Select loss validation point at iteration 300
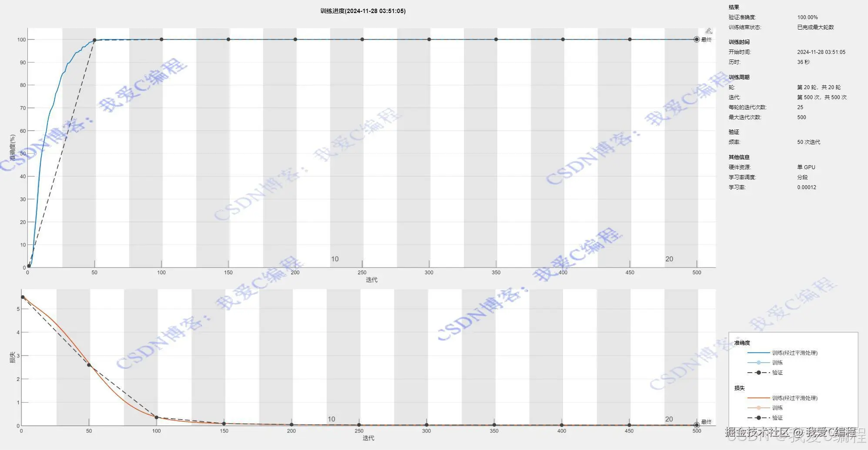The image size is (868, 450). 426,425
